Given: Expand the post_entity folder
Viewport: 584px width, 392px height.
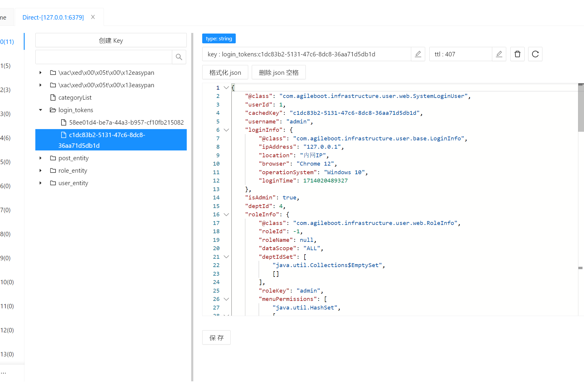Looking at the screenshot, I should 40,158.
